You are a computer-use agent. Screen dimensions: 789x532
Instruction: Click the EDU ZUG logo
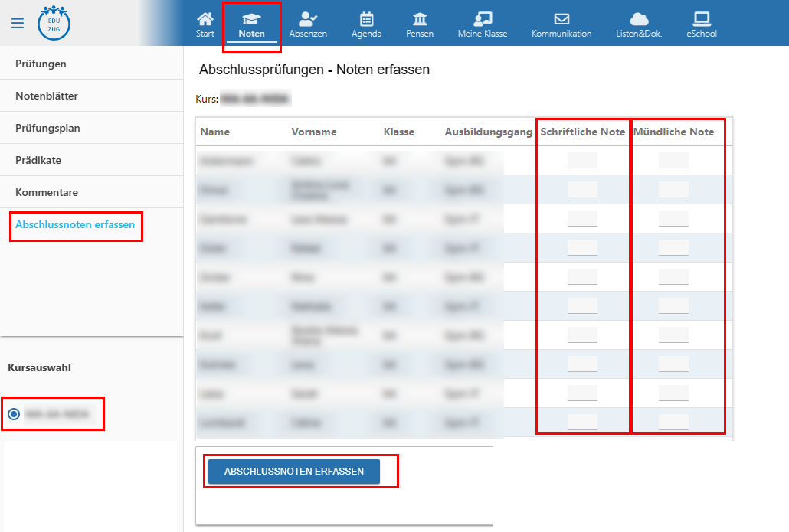[54, 22]
